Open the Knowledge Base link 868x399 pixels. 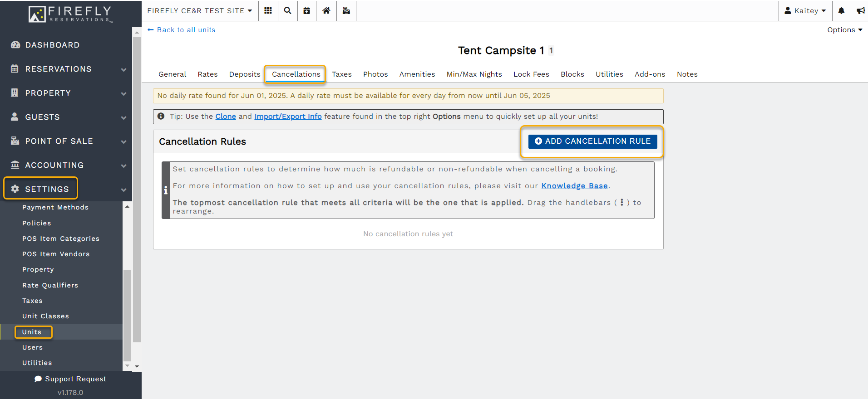click(x=574, y=186)
